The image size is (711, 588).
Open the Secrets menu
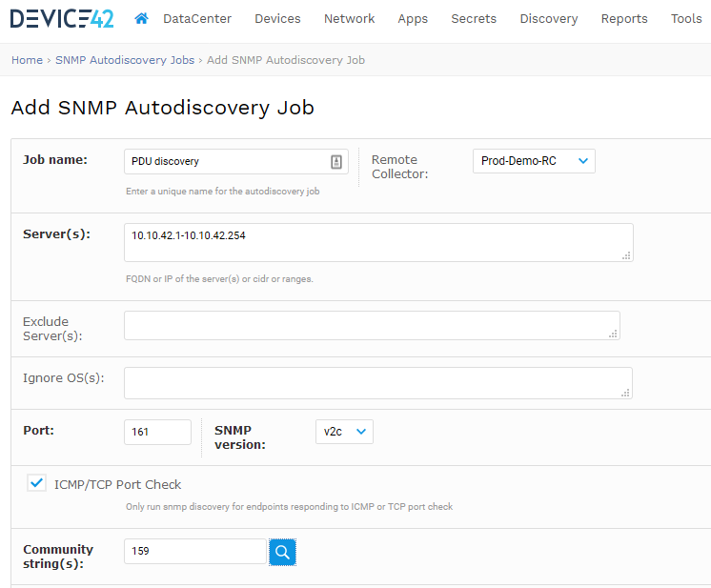tap(474, 19)
